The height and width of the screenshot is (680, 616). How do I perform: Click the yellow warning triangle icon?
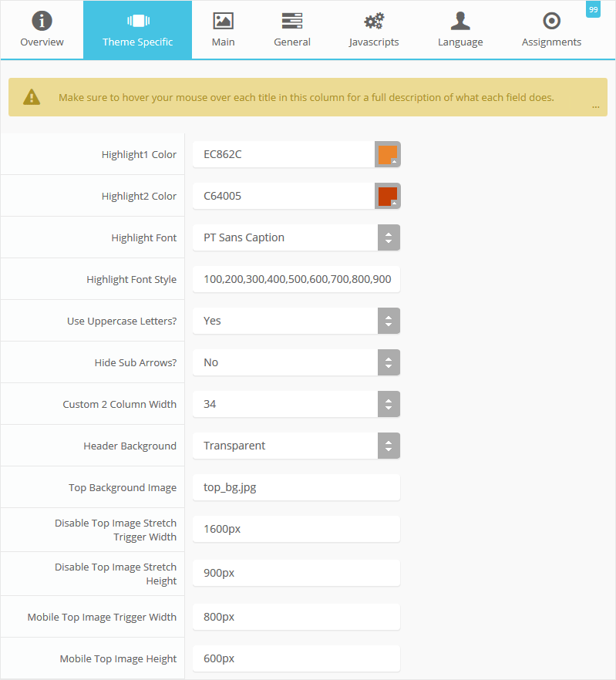coord(32,97)
